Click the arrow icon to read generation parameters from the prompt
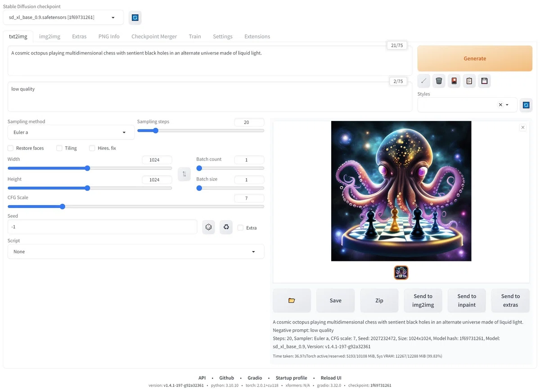540x392 pixels. coord(424,81)
